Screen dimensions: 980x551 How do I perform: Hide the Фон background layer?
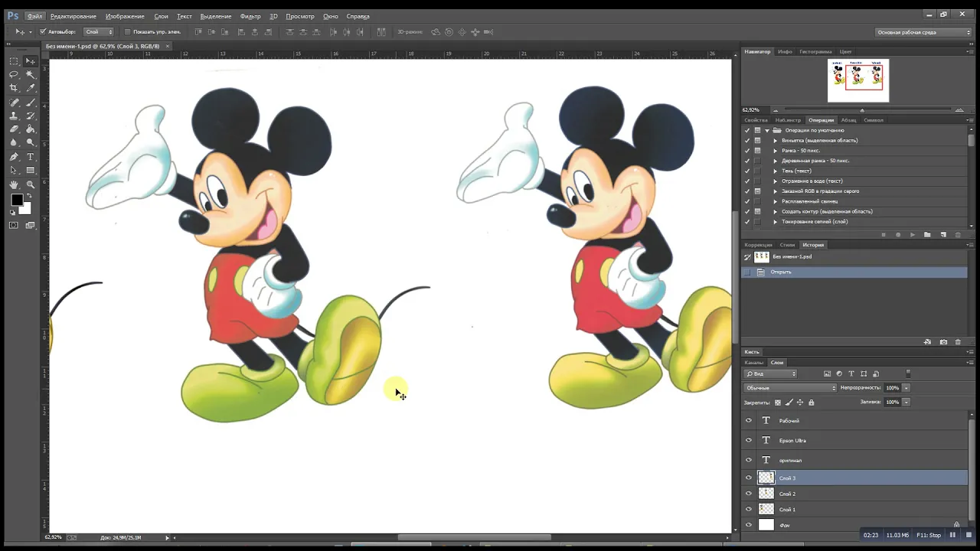point(749,525)
